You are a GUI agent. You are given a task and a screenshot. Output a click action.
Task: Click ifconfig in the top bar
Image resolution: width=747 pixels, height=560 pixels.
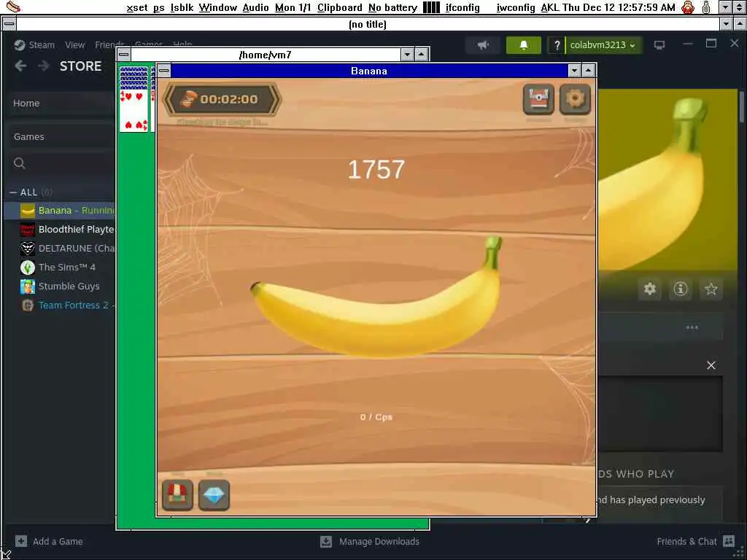coord(462,7)
